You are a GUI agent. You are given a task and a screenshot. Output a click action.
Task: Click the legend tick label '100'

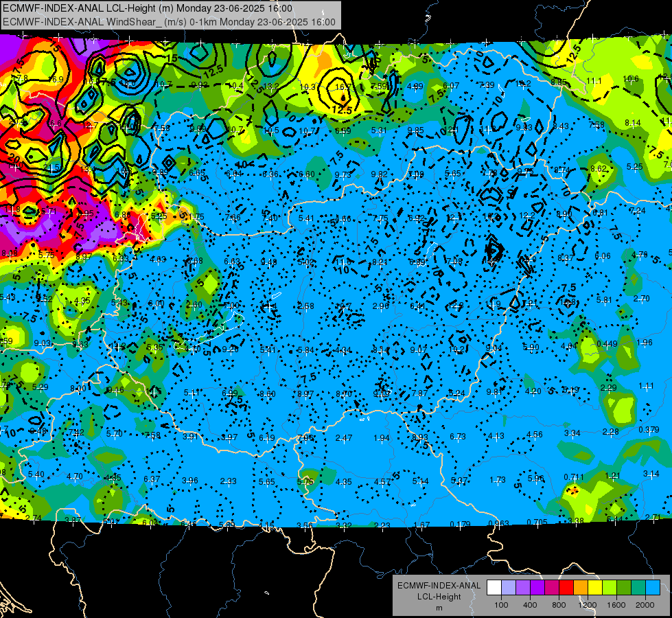click(x=501, y=605)
